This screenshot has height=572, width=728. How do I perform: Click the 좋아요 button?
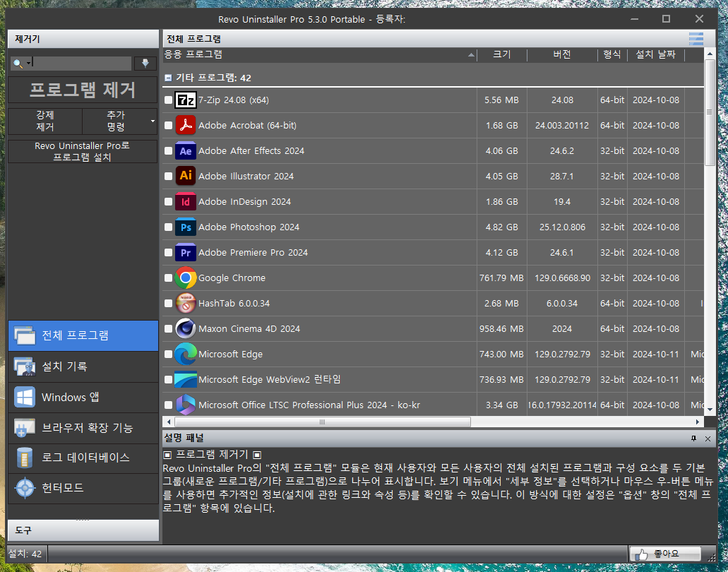pyautogui.click(x=665, y=554)
